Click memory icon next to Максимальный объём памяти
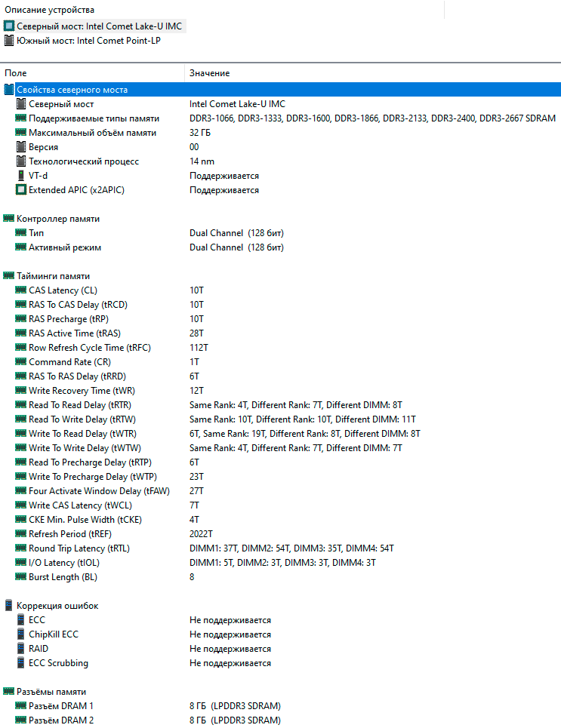 tap(20, 132)
